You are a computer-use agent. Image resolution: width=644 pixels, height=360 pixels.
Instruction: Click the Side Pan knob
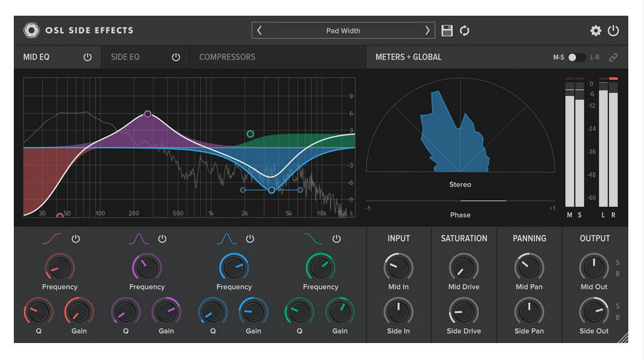tap(529, 312)
